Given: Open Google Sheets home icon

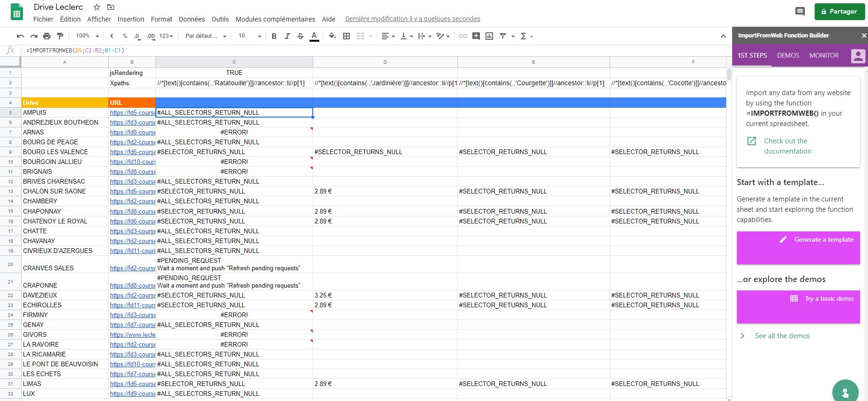Looking at the screenshot, I should point(17,12).
